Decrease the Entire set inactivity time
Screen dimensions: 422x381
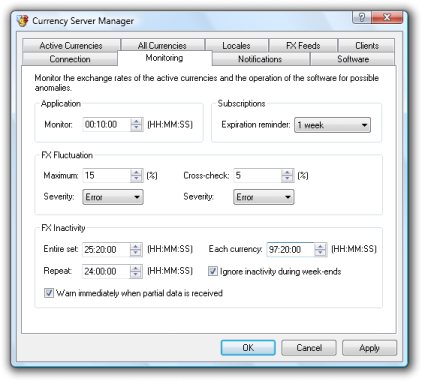pos(136,253)
